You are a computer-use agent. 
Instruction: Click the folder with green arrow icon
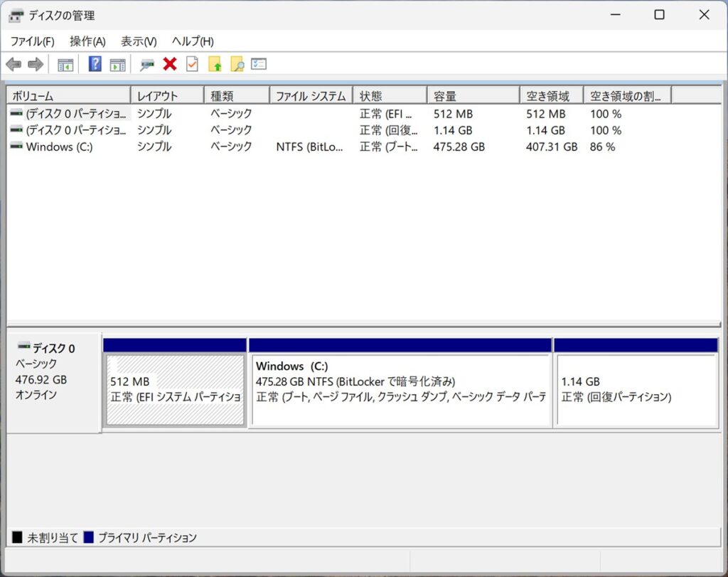click(215, 63)
